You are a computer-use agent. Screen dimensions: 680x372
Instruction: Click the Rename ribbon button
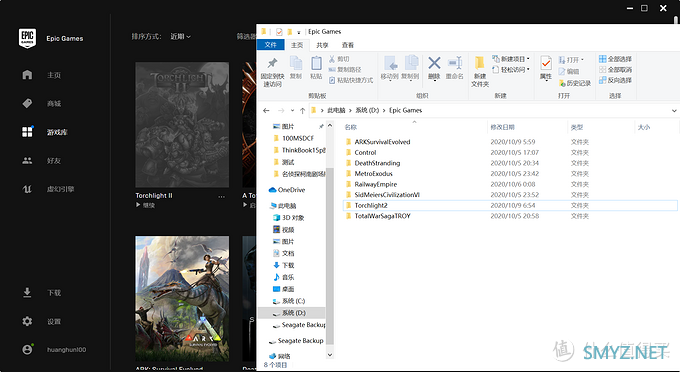pos(454,68)
